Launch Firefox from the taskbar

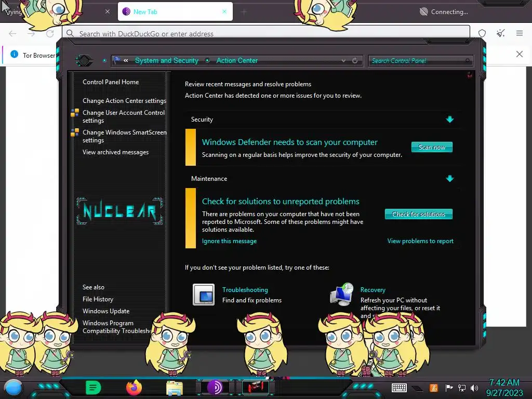134,388
